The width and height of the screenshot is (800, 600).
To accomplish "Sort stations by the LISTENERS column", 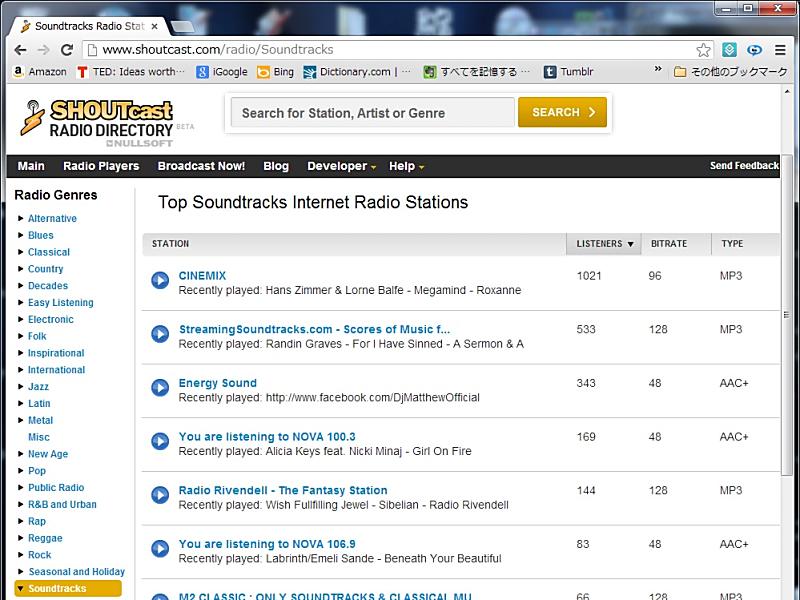I will coord(604,244).
